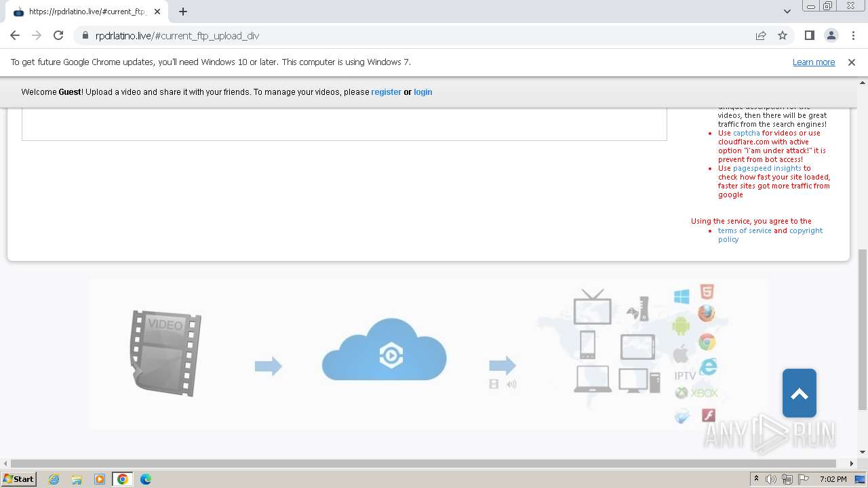Select the Chrome logo in the devices graphic
Screen dimensions: 868x488
coord(707,342)
